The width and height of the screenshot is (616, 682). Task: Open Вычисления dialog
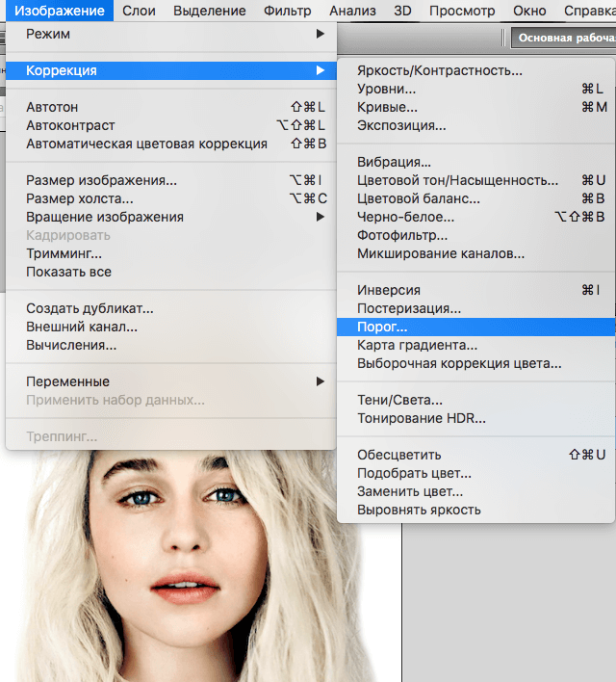[x=171, y=345]
